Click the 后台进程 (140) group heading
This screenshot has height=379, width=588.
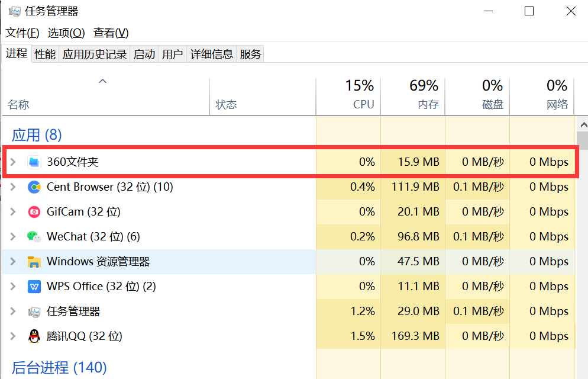coord(59,368)
